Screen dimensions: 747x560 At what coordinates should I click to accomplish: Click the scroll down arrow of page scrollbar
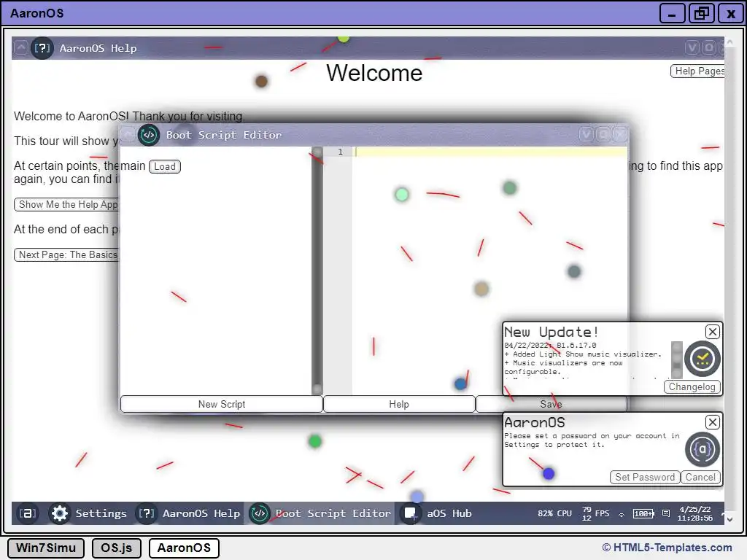click(x=729, y=519)
